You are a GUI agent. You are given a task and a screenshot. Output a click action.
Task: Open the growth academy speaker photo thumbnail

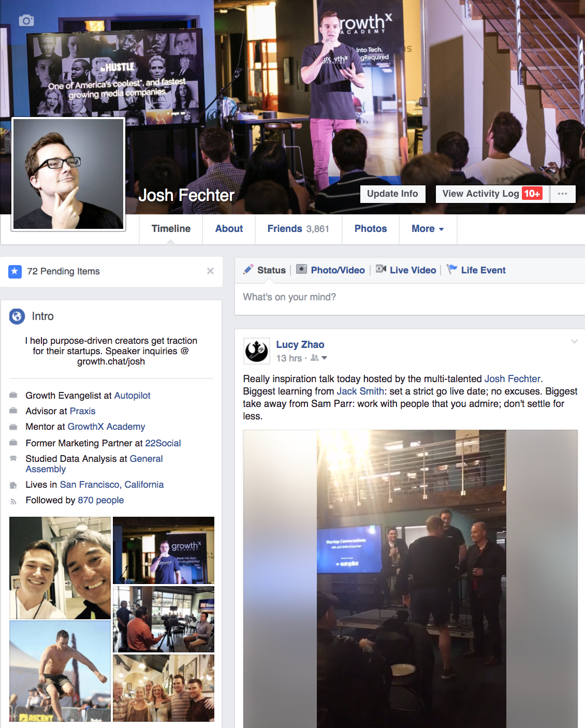(x=164, y=550)
